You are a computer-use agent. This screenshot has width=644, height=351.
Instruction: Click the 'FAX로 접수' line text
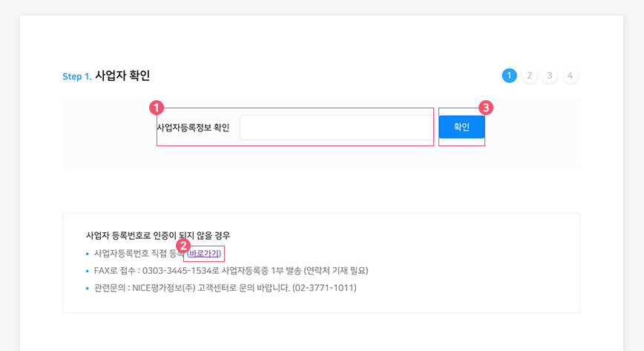(x=231, y=271)
